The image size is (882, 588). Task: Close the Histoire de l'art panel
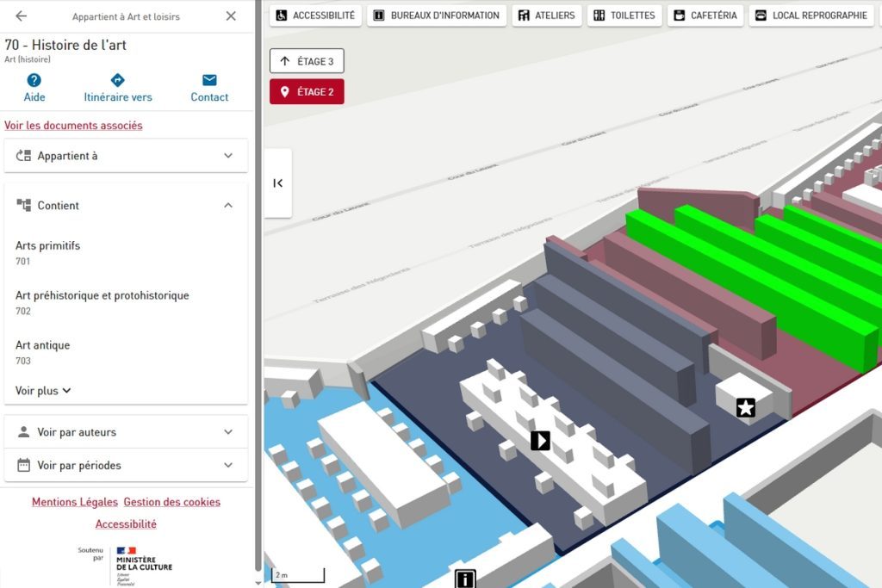tap(231, 16)
